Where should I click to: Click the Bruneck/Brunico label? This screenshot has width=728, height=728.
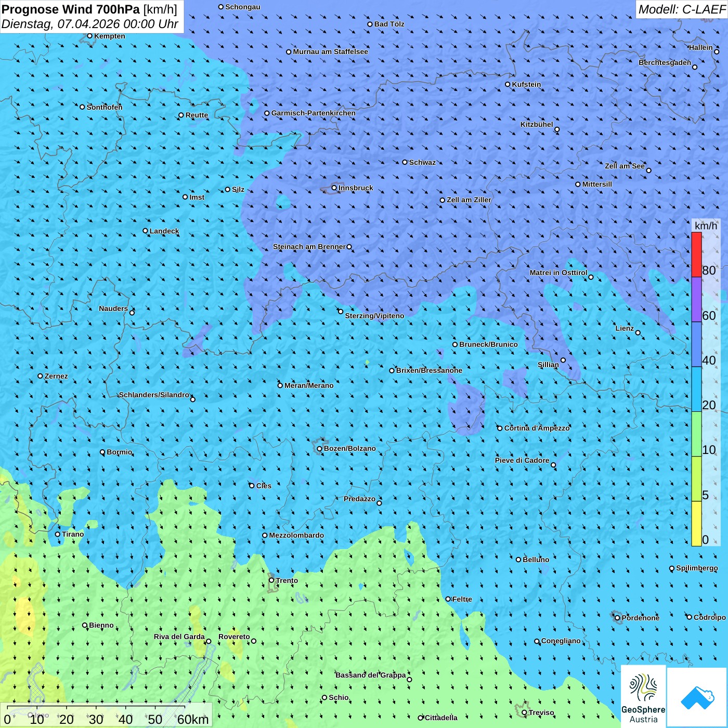pos(488,344)
